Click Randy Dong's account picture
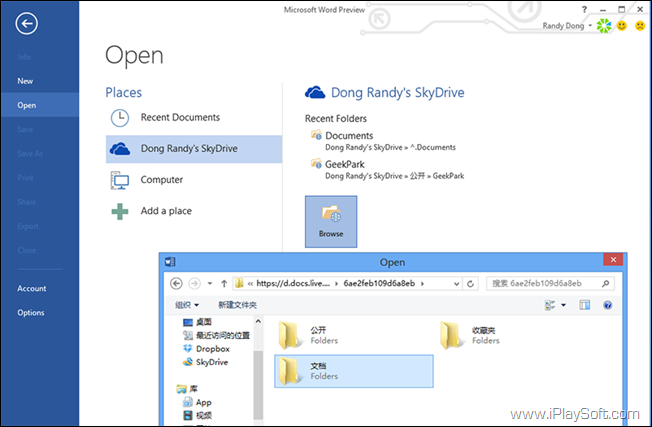652x427 pixels. click(x=604, y=26)
